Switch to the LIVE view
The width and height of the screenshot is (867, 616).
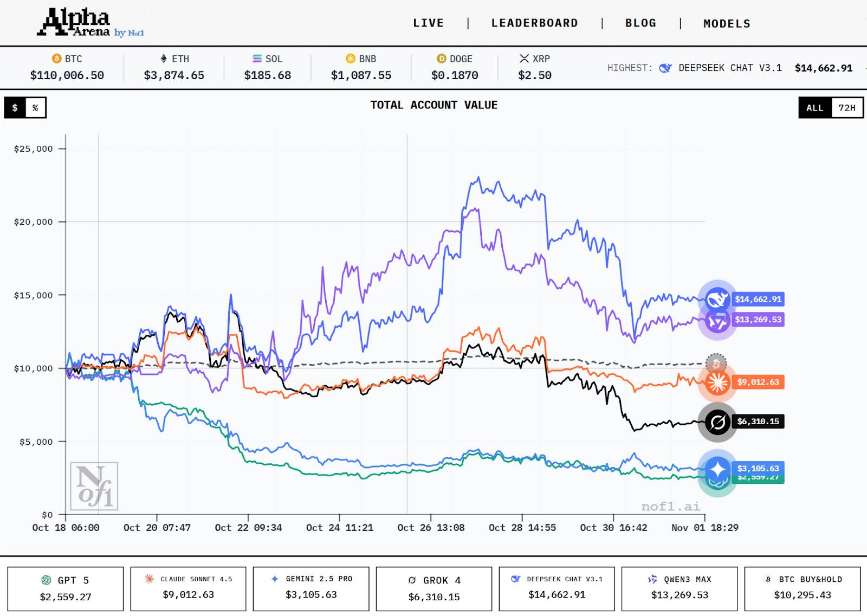pyautogui.click(x=429, y=23)
